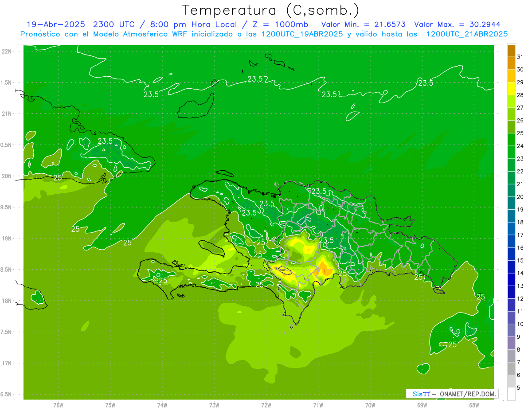This screenshot has width=532, height=411.
Task: Click the '28' label on the color scale
Action: pos(520,95)
